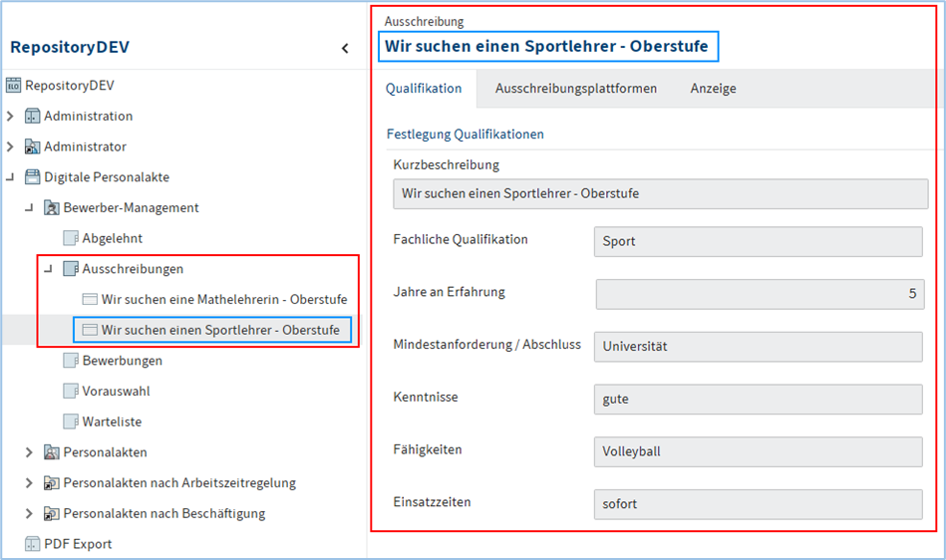946x560 pixels.
Task: Click the RepositoryDEV root archive icon
Action: 13,86
